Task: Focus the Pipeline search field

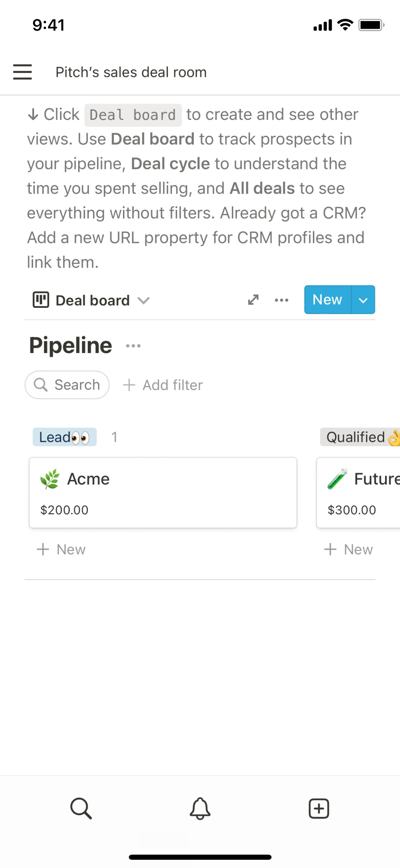Action: pos(67,385)
